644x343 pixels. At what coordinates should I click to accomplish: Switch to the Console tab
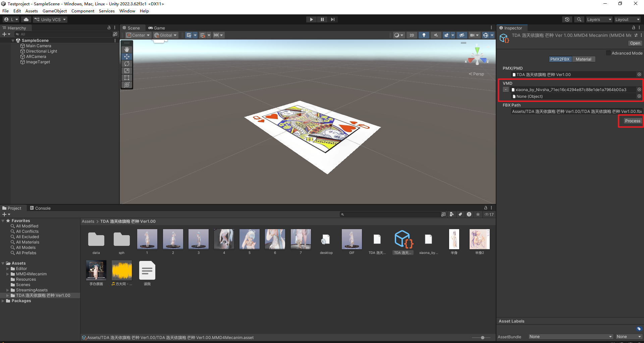pos(40,208)
